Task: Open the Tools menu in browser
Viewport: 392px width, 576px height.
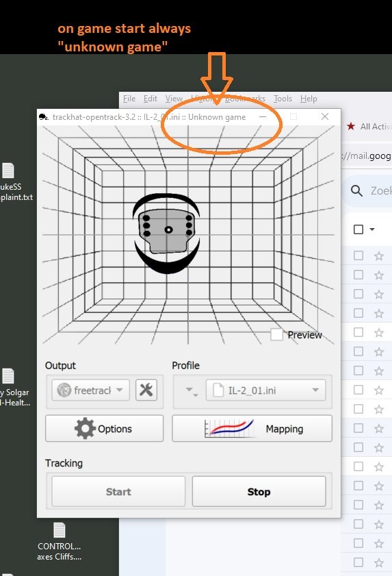Action: [x=283, y=99]
